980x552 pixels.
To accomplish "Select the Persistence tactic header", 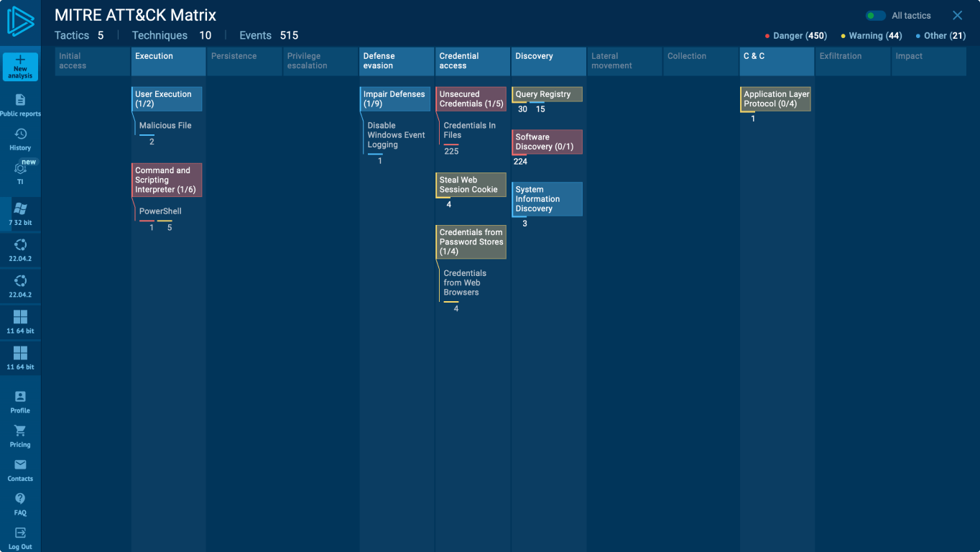I will tap(245, 61).
